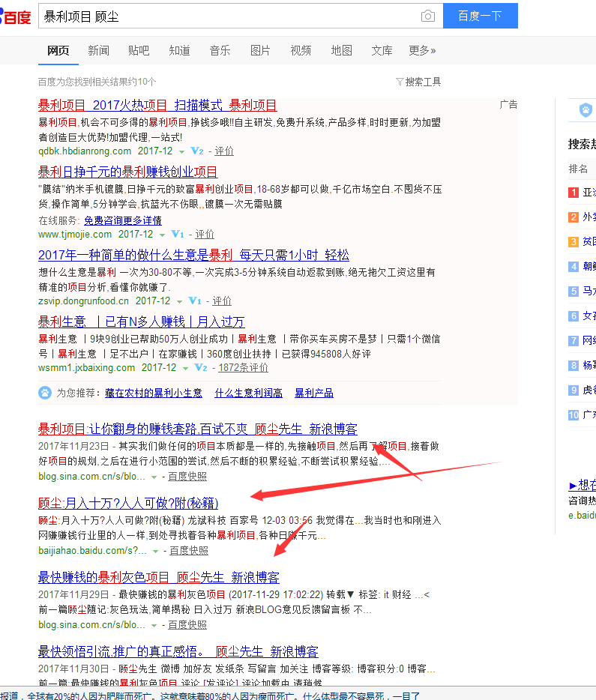
Task: Open the 图片 tab
Action: [260, 50]
